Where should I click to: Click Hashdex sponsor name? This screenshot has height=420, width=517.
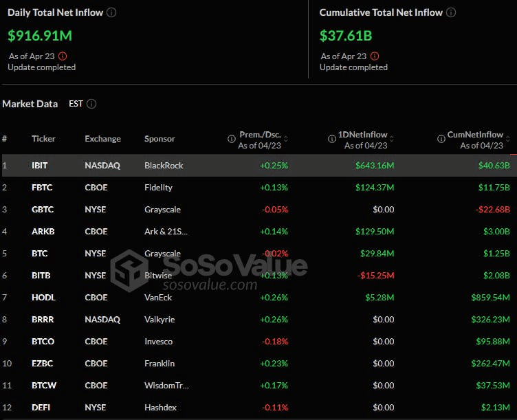(x=161, y=408)
